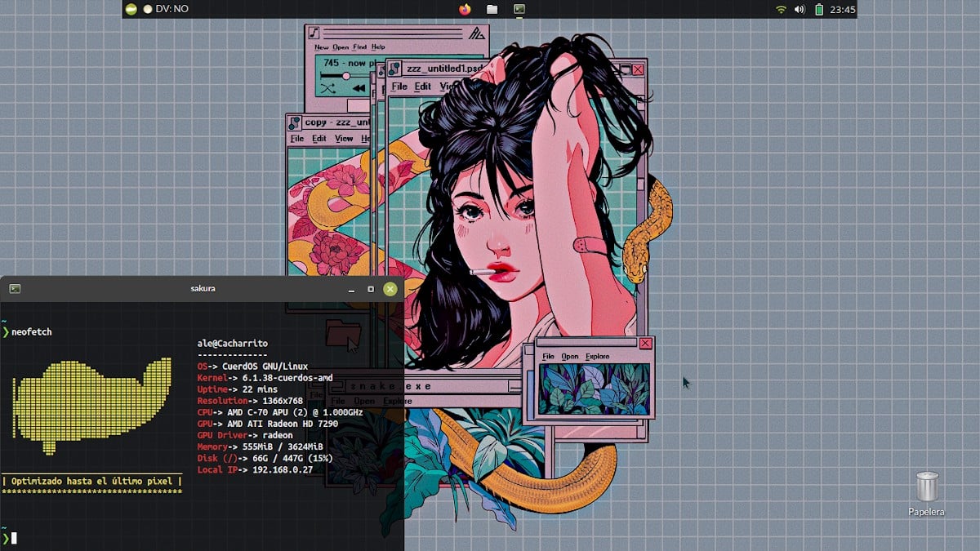Open the file manager folder icon in panel
This screenshot has width=980, height=551.
pyautogui.click(x=492, y=9)
